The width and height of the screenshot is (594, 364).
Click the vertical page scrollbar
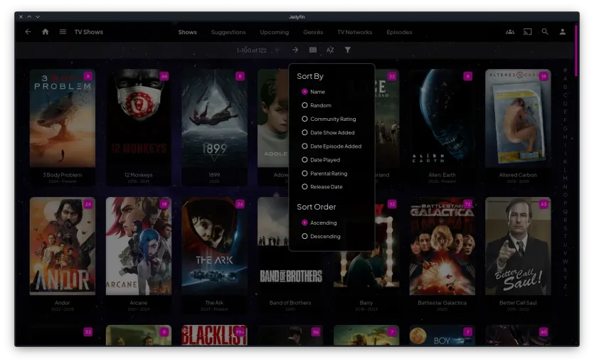(x=576, y=51)
